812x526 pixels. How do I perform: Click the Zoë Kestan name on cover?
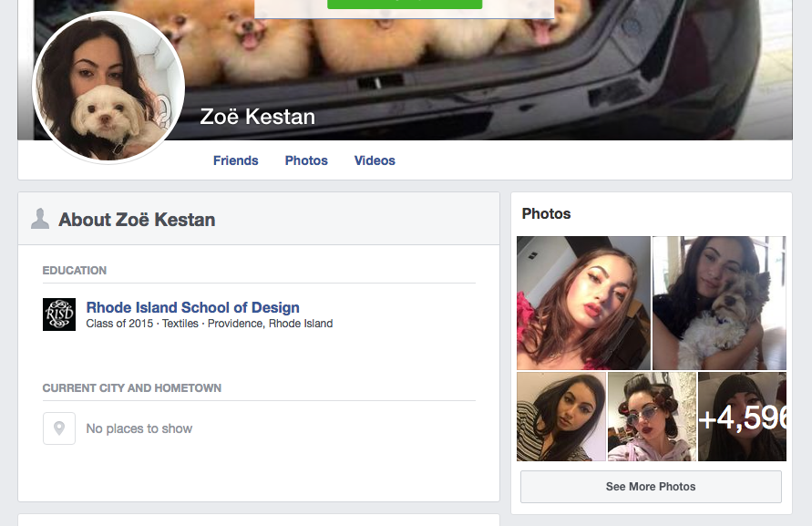pos(257,117)
